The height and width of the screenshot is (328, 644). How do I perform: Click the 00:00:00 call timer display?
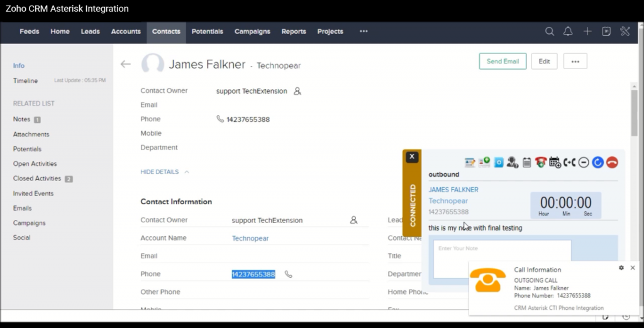[565, 205]
